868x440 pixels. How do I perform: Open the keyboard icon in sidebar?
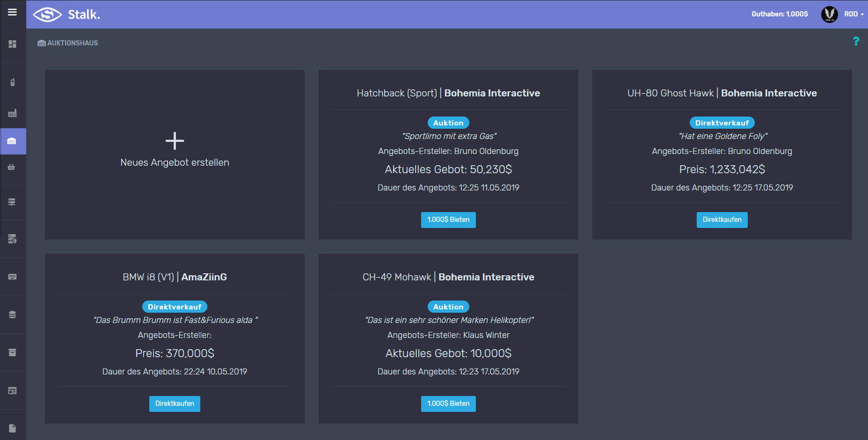click(x=13, y=277)
